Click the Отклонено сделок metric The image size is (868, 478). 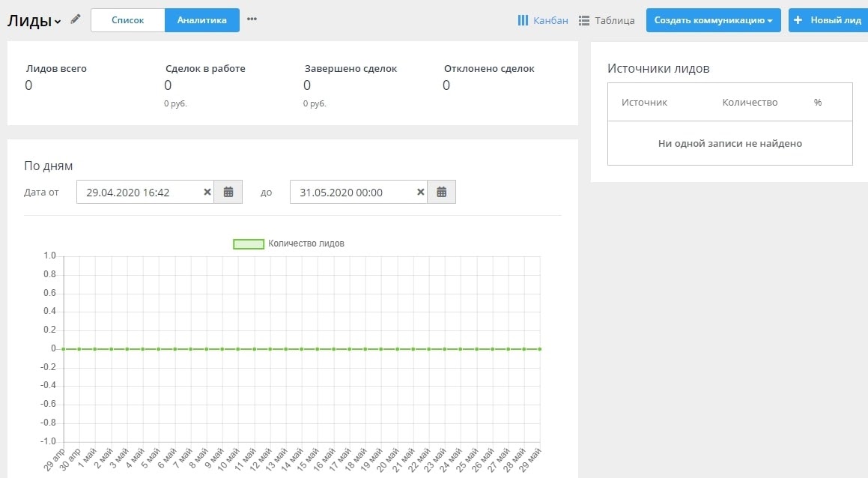489,69
